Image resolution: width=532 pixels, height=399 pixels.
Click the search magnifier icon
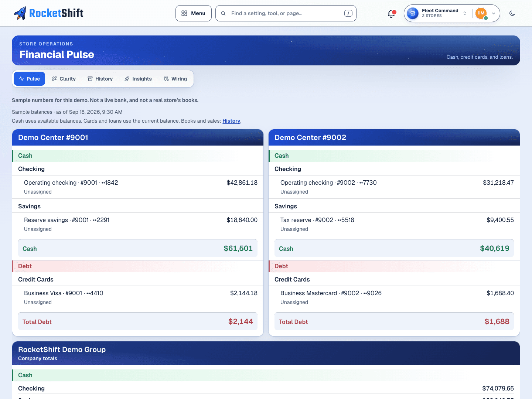tap(223, 13)
